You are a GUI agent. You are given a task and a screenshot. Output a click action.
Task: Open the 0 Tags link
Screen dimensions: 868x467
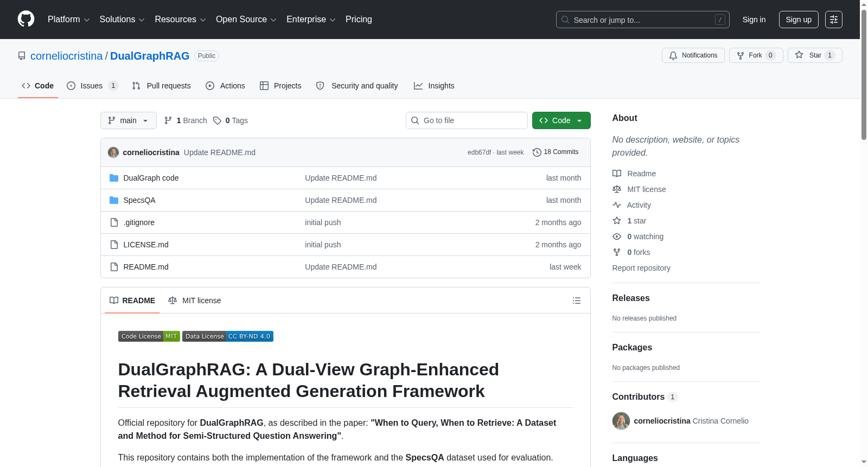[231, 120]
